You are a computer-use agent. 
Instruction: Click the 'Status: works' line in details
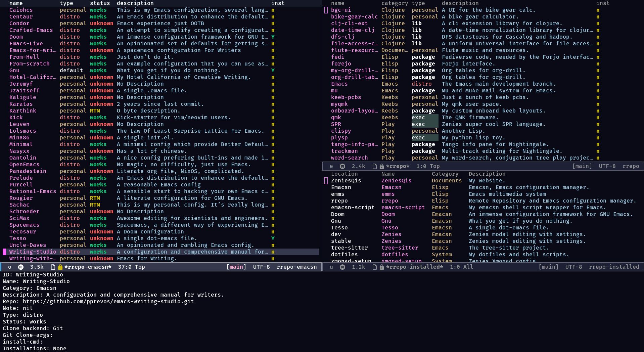click(25, 322)
